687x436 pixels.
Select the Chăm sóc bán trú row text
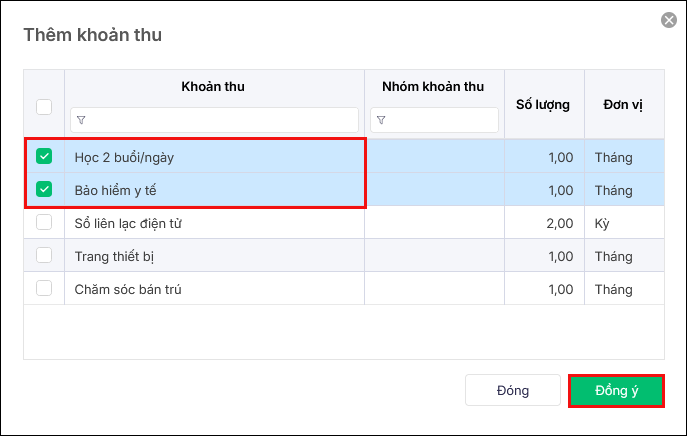coord(128,289)
